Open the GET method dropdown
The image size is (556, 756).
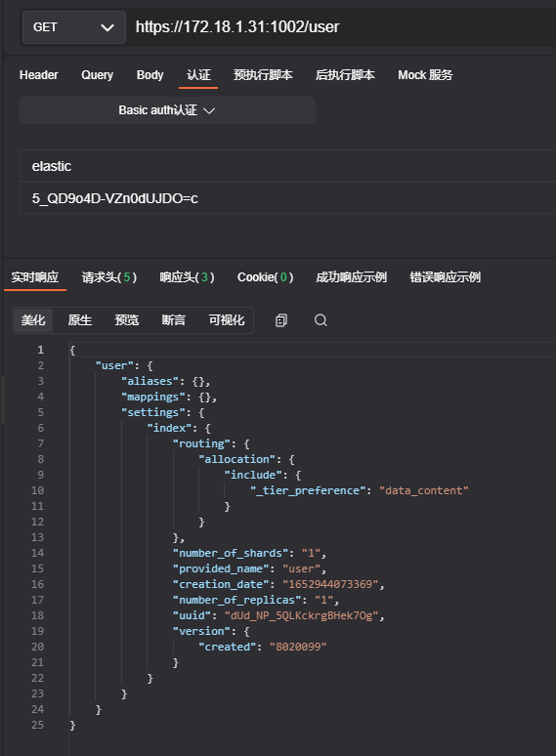click(x=74, y=27)
